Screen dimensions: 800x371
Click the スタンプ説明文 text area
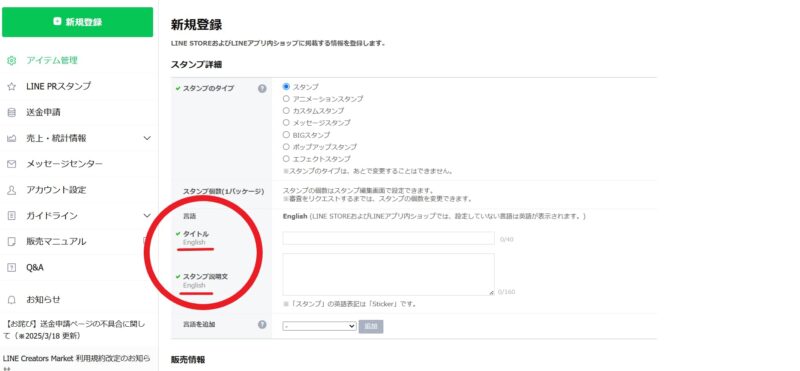click(389, 275)
